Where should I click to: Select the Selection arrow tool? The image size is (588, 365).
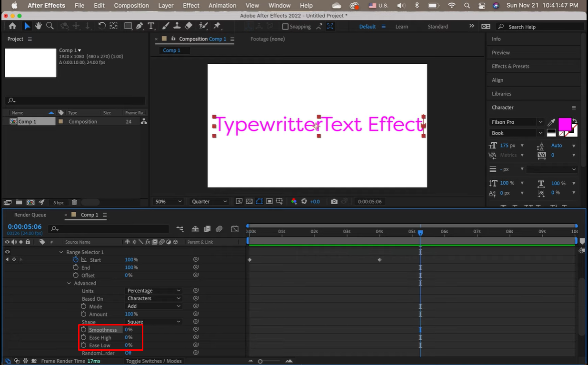(x=27, y=26)
